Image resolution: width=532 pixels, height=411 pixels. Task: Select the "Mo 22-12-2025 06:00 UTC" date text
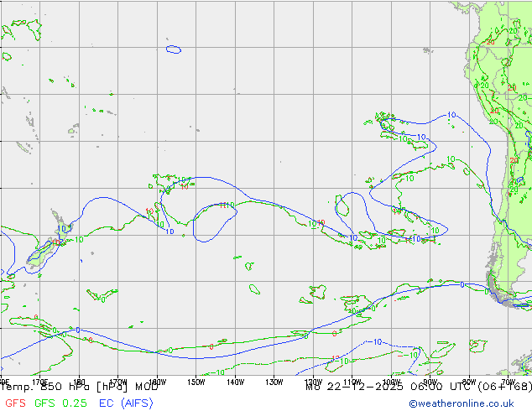(x=390, y=387)
